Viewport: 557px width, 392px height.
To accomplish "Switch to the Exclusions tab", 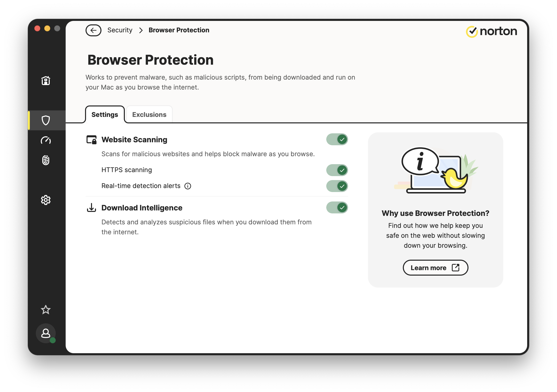I will click(x=149, y=115).
